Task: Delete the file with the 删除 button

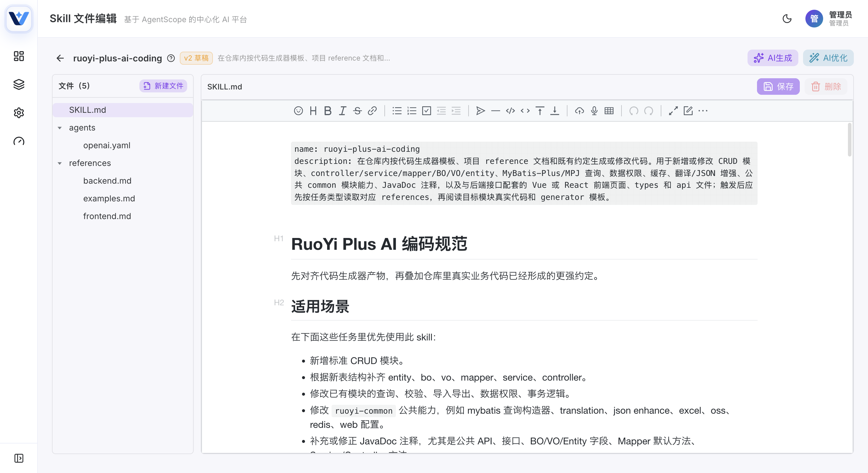Action: pyautogui.click(x=826, y=87)
